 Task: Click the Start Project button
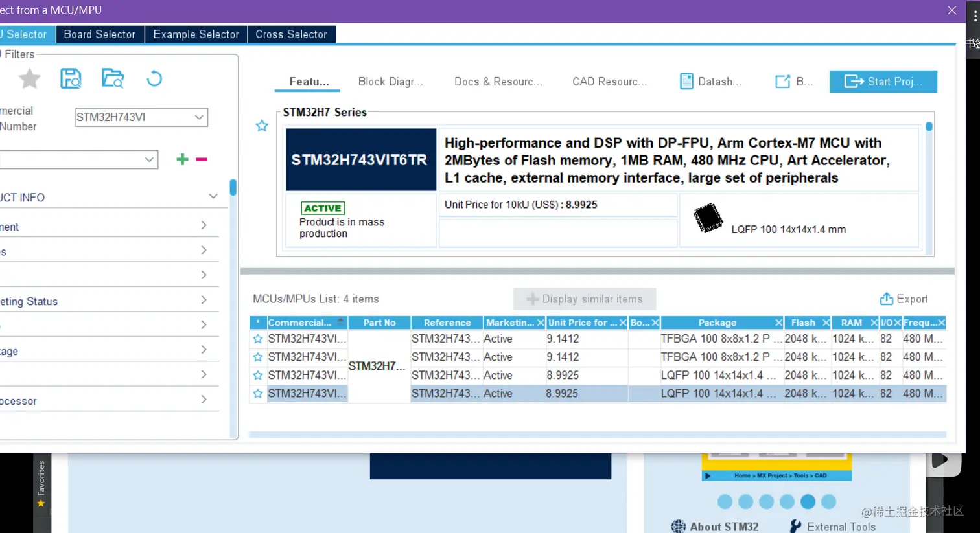[x=883, y=82]
